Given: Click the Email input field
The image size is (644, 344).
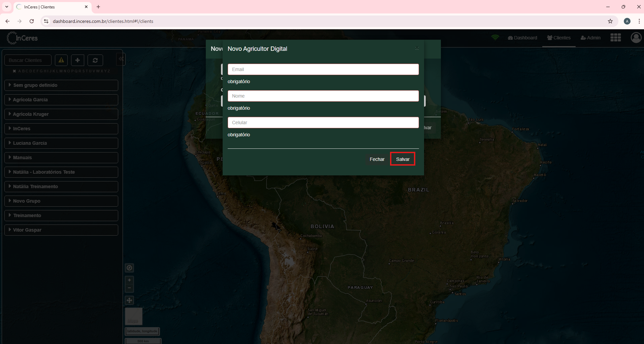Looking at the screenshot, I should pos(323,69).
